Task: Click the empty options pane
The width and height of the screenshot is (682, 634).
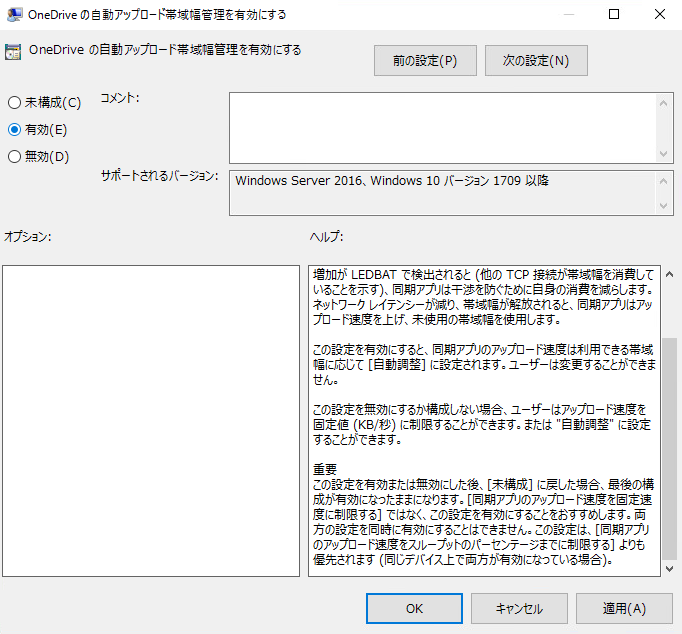Action: (x=151, y=421)
